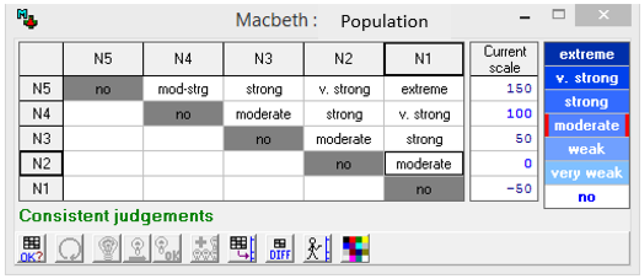Select the v. strong cell in row N4
This screenshot has width=644, height=279.
(x=424, y=114)
